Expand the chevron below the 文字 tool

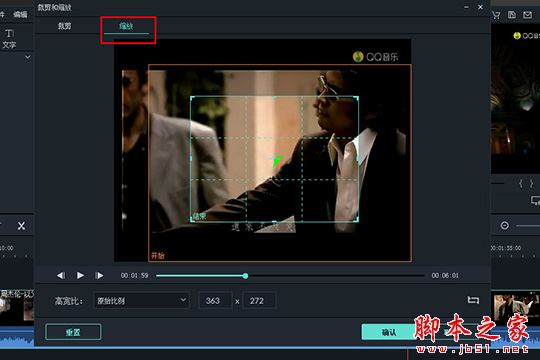tap(28, 57)
